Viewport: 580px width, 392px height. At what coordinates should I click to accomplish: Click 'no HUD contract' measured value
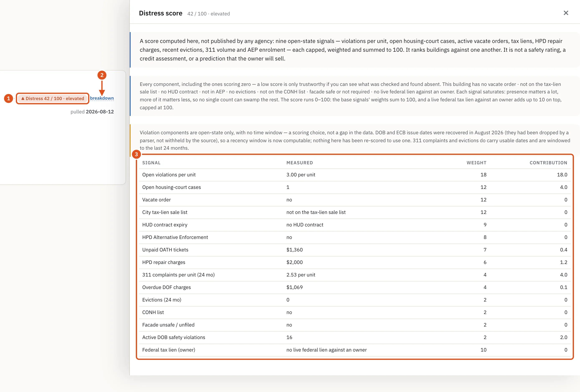click(305, 225)
